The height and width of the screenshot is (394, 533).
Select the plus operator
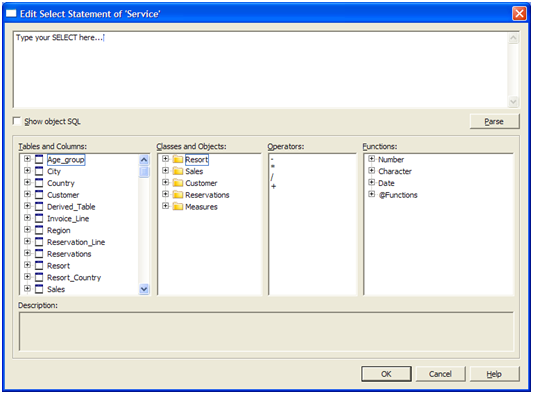274,186
